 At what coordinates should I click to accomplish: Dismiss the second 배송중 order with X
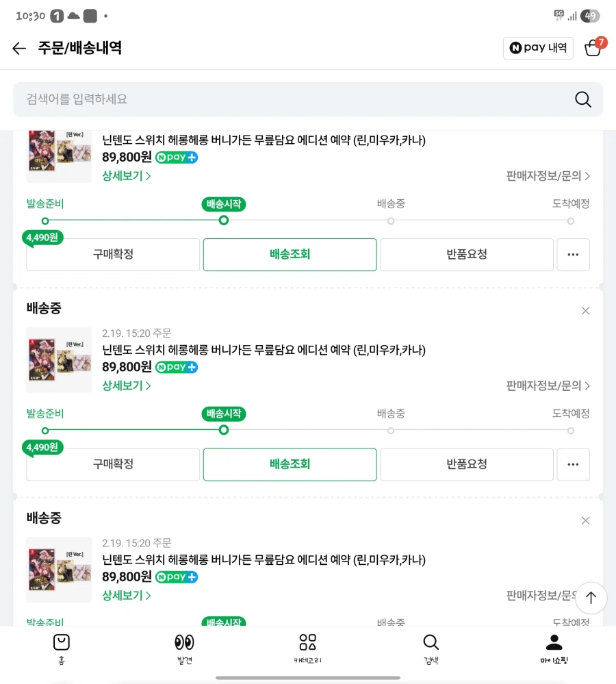click(x=585, y=520)
